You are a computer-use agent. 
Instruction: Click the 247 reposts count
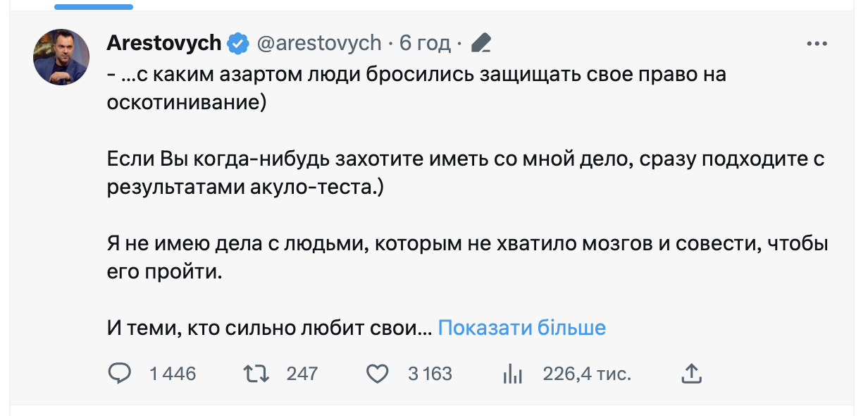click(302, 374)
